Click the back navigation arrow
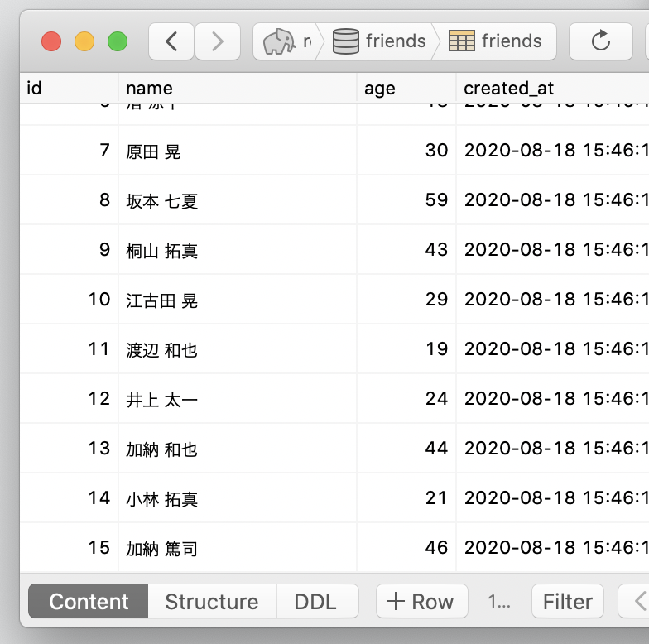Image resolution: width=649 pixels, height=644 pixels. tap(171, 41)
